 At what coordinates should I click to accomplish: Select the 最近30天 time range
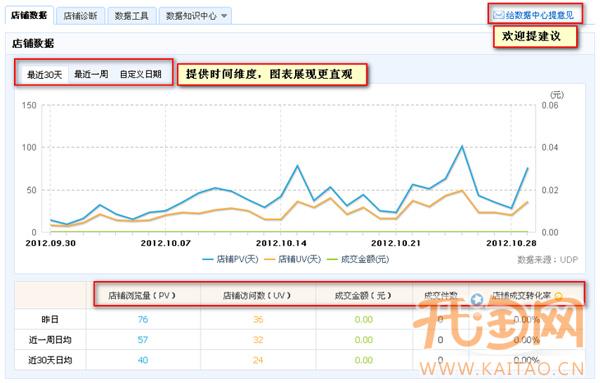(44, 74)
